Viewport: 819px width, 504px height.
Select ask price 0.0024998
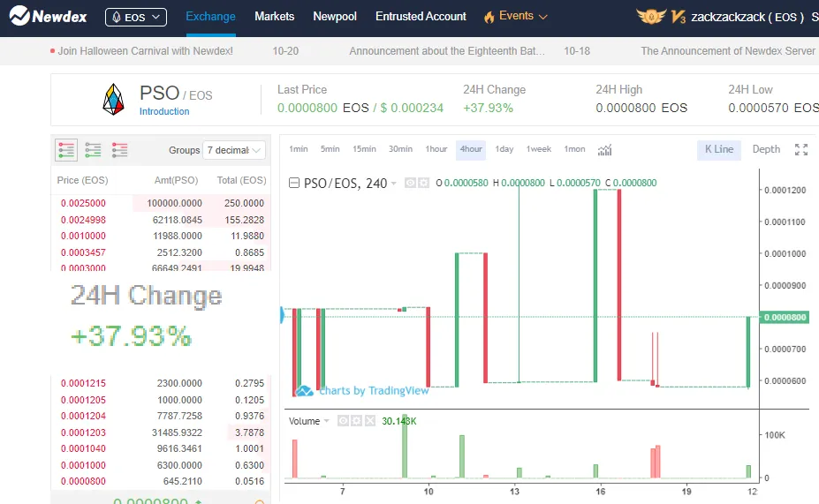[83, 220]
